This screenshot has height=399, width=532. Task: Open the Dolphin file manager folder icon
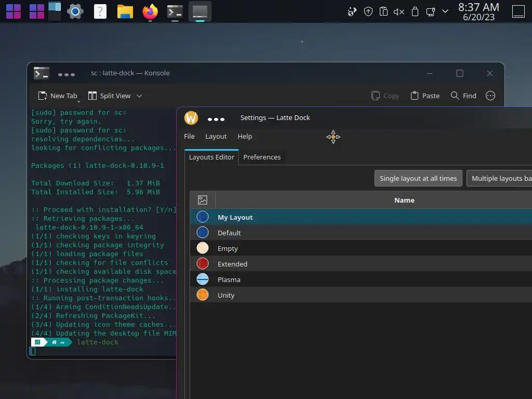125,11
